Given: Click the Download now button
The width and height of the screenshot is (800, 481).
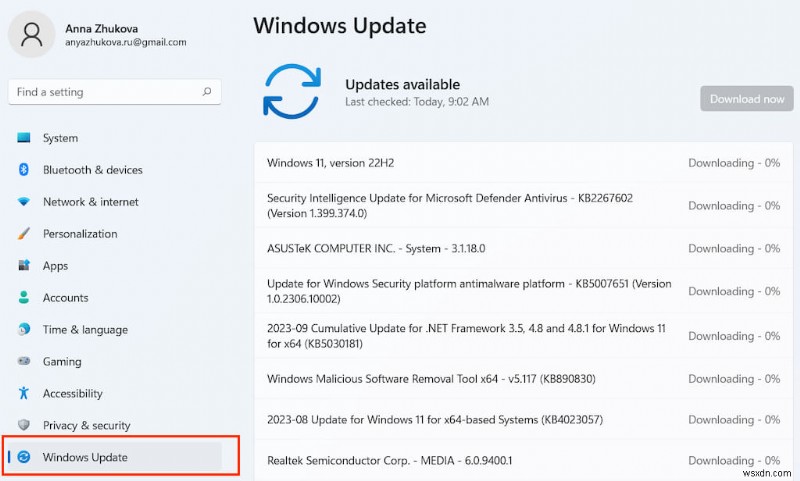Looking at the screenshot, I should point(746,99).
